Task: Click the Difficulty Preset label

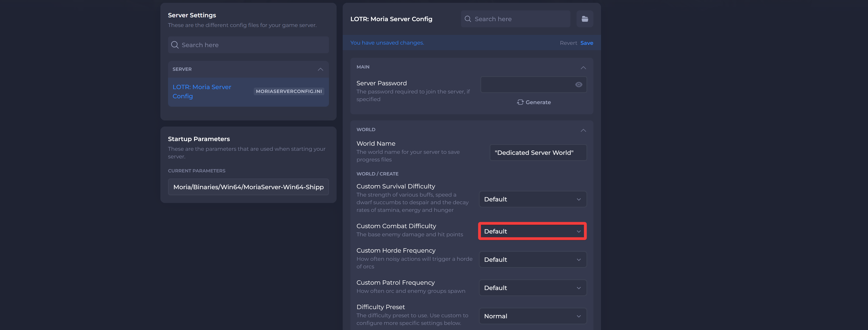Action: (x=381, y=307)
